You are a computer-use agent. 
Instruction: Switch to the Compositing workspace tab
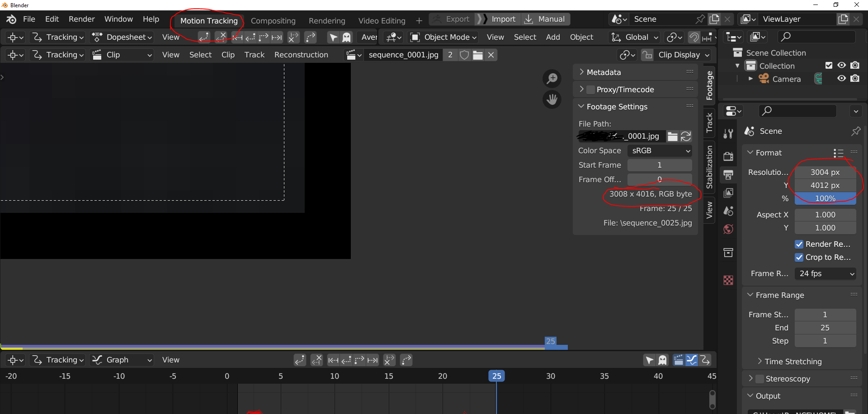273,21
